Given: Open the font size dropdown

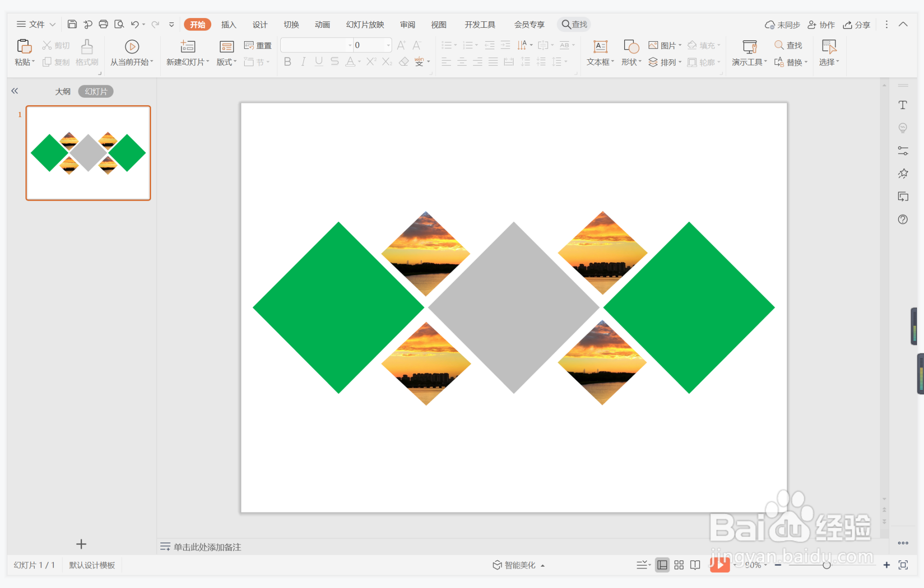Looking at the screenshot, I should tap(388, 45).
